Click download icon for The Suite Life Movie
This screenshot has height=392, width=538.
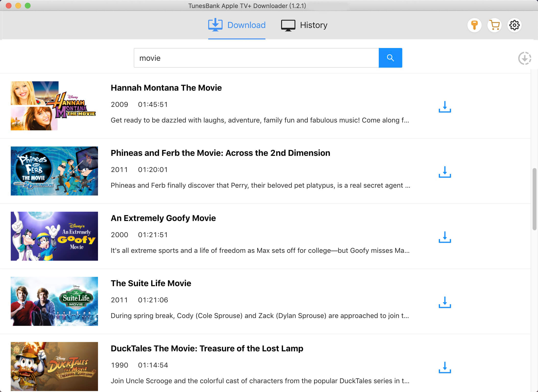tap(444, 302)
